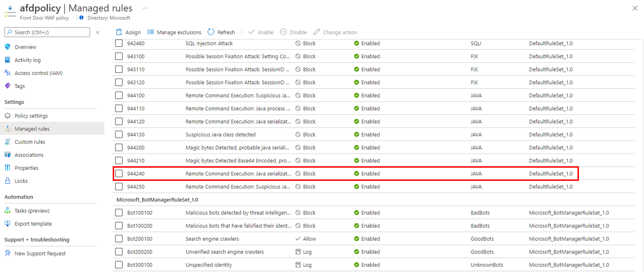Screen dimensions: 644x272
Task: Open Policy settings gear item
Action: coord(31,116)
